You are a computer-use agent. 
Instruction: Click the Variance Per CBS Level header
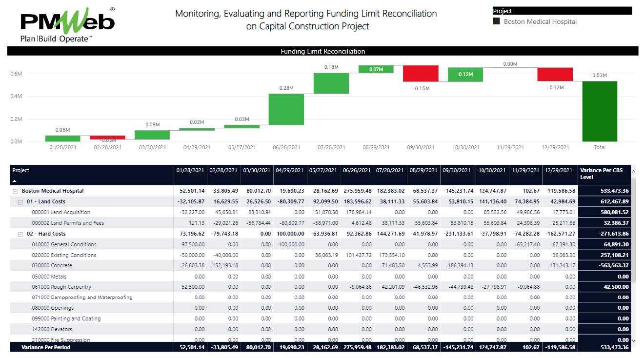(x=603, y=174)
